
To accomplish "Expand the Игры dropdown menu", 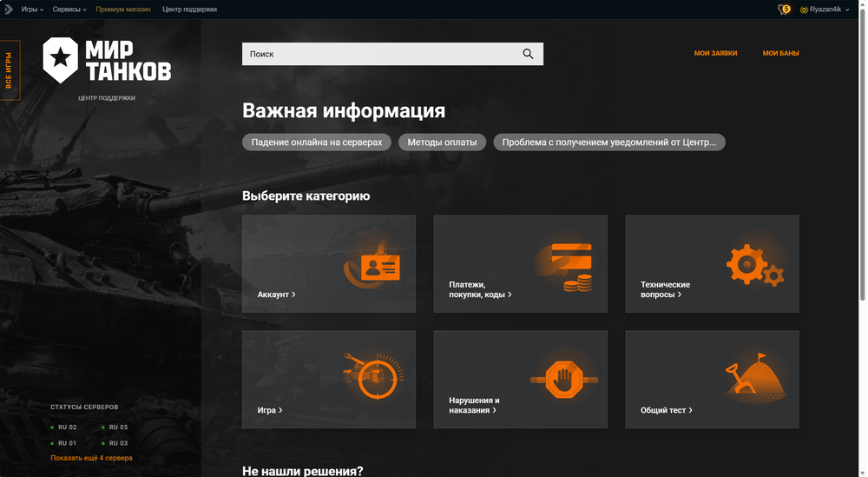I will coord(32,9).
